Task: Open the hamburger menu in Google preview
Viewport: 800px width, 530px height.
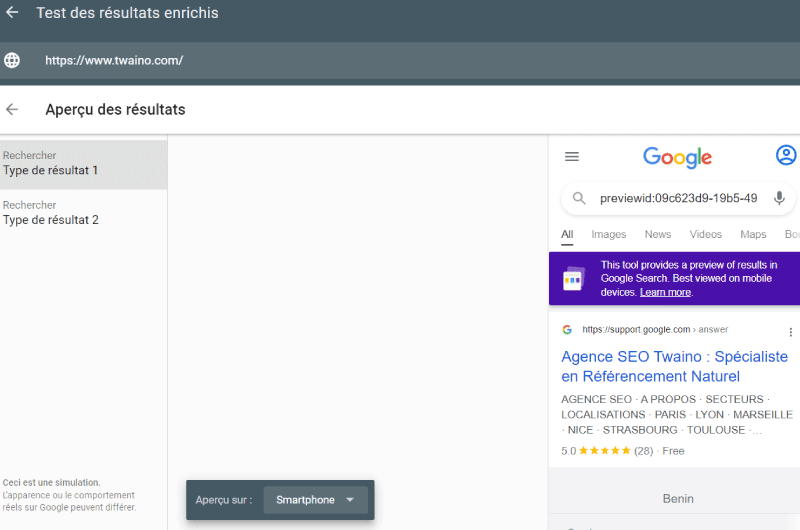Action: click(572, 157)
